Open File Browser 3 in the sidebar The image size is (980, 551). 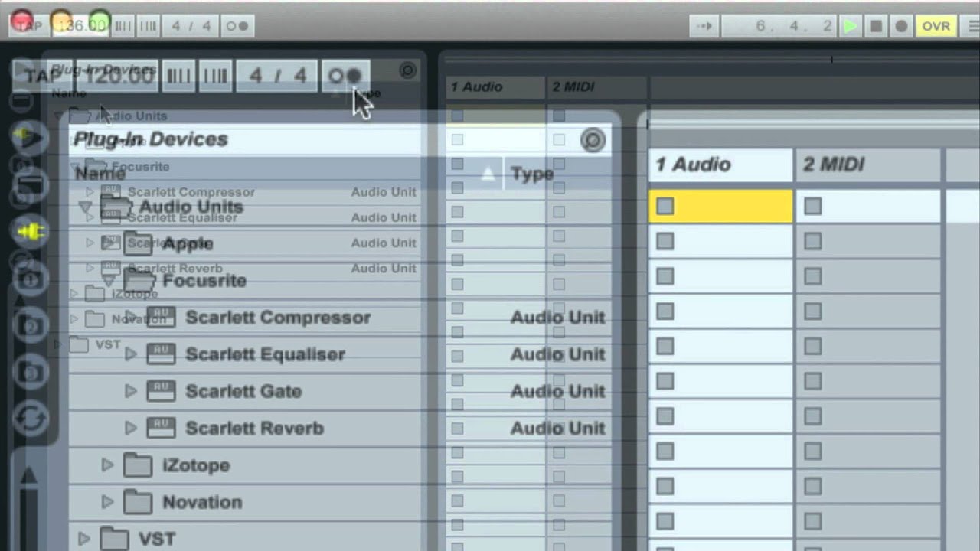tap(31, 373)
